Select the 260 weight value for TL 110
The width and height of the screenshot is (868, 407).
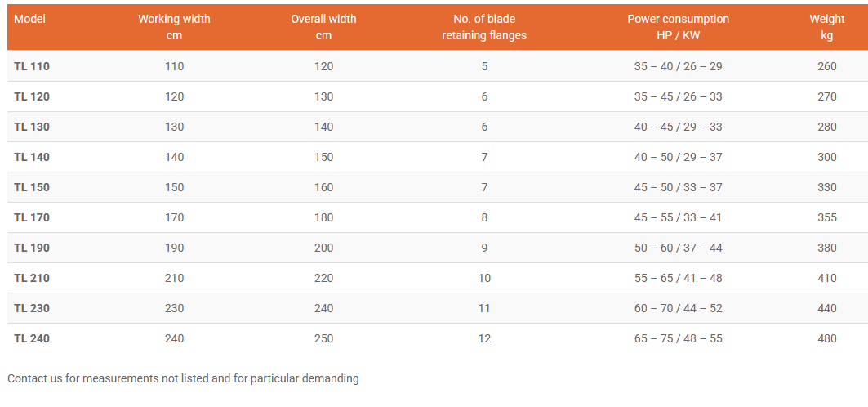click(826, 66)
